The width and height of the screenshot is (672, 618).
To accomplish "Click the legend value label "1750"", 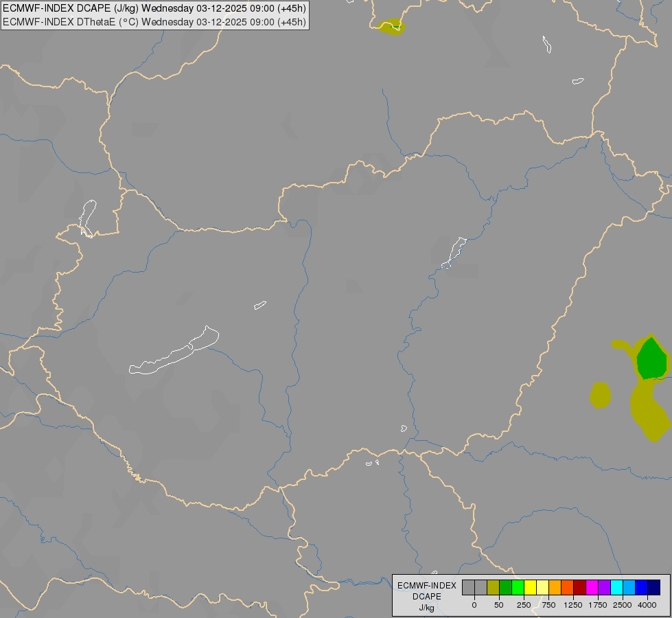I will point(598,605).
